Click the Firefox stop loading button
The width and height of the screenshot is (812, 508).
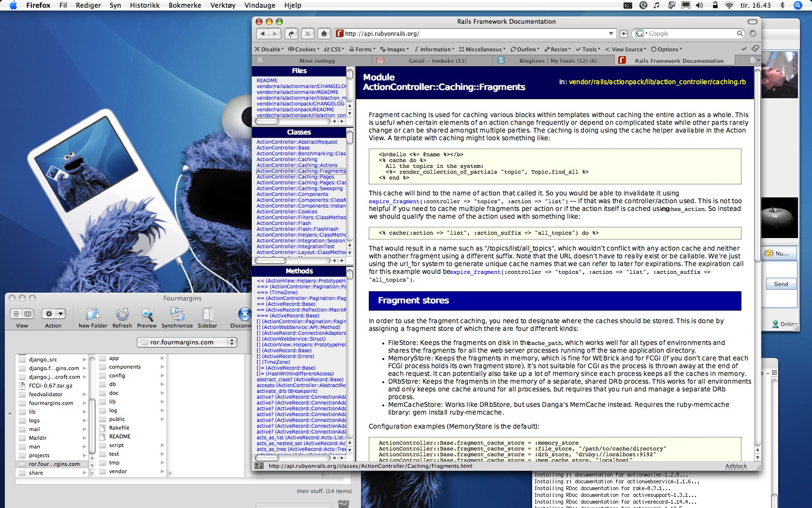tap(307, 33)
